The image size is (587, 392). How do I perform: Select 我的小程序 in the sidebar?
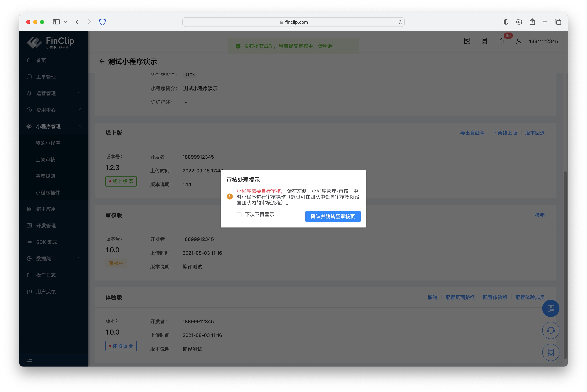pos(48,143)
